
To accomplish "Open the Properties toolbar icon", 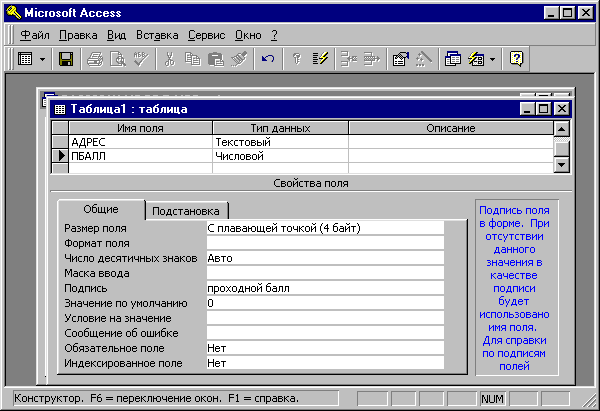I will [401, 60].
